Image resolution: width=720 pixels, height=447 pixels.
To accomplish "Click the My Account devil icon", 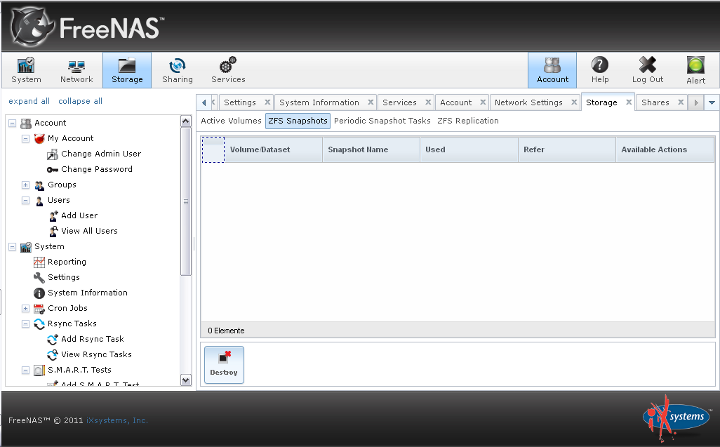I will click(39, 138).
